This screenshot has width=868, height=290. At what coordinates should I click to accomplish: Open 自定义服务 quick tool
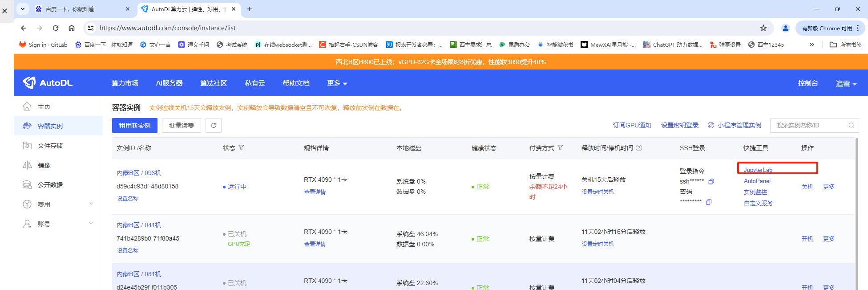[x=758, y=203]
